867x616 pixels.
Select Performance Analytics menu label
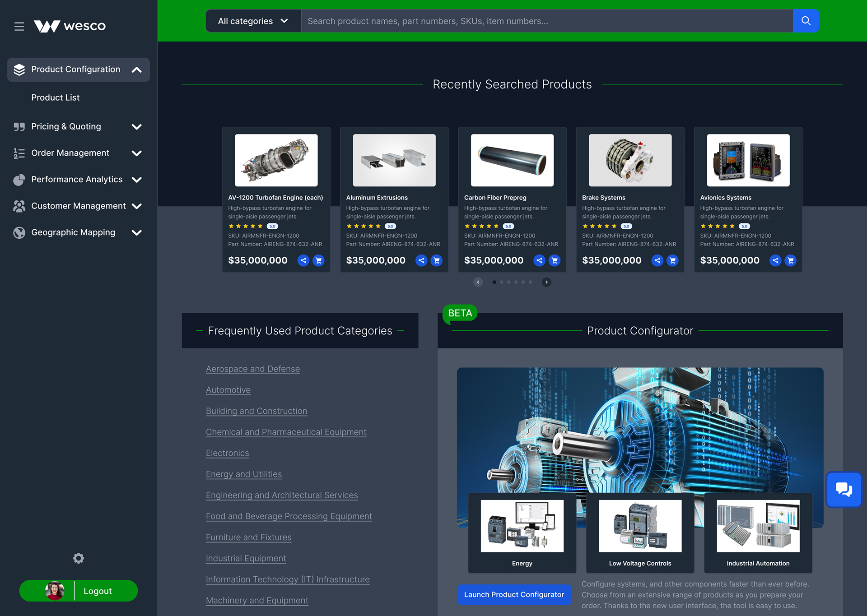pyautogui.click(x=77, y=179)
